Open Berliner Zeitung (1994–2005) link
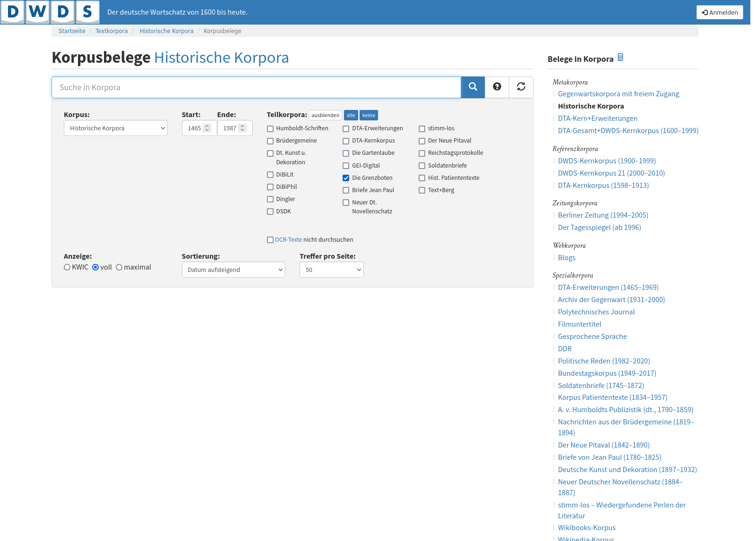756x541 pixels. [603, 215]
